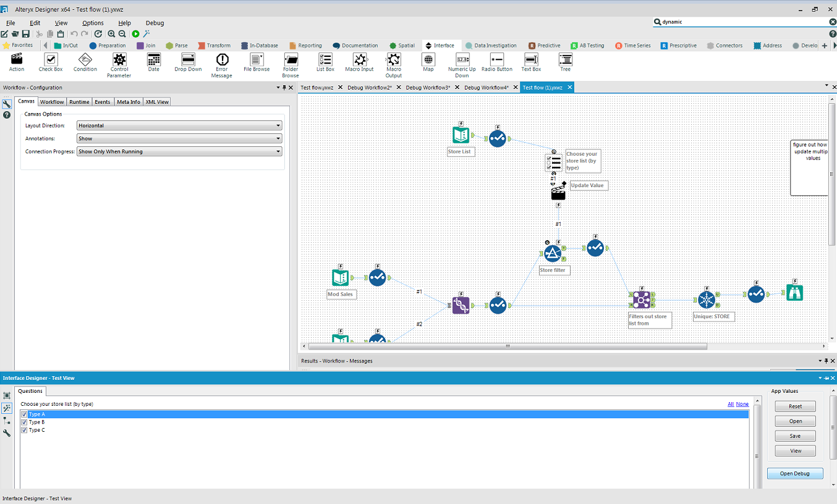Image resolution: width=837 pixels, height=504 pixels.
Task: Select the Browse binoculars node on canvas
Action: [795, 292]
